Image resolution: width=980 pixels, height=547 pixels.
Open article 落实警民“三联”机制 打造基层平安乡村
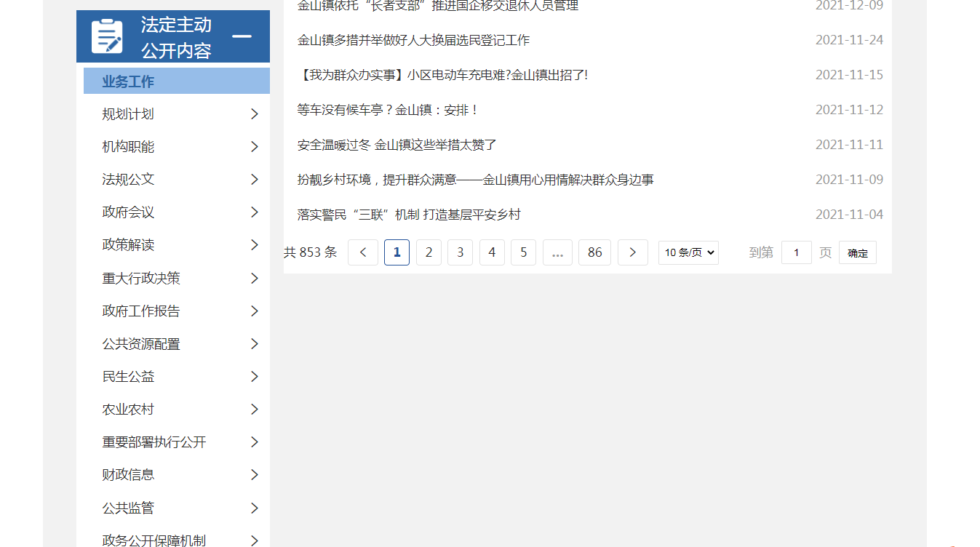pos(409,215)
